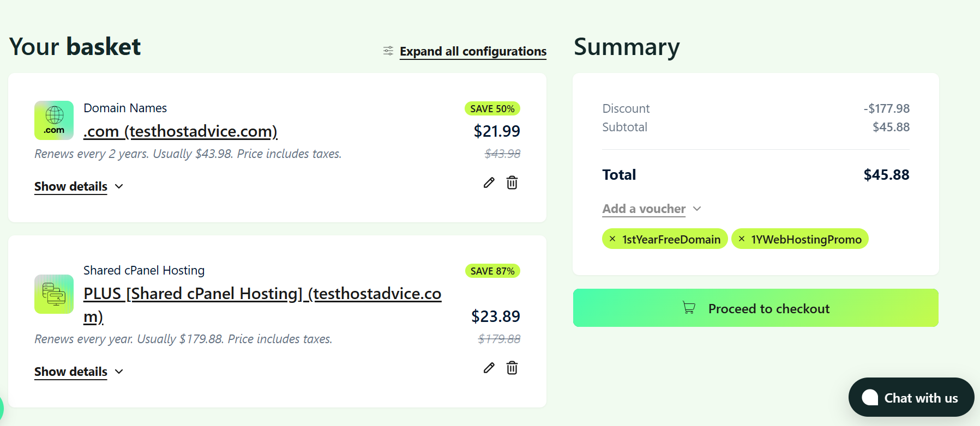Click the .com domain globe icon

[54, 120]
